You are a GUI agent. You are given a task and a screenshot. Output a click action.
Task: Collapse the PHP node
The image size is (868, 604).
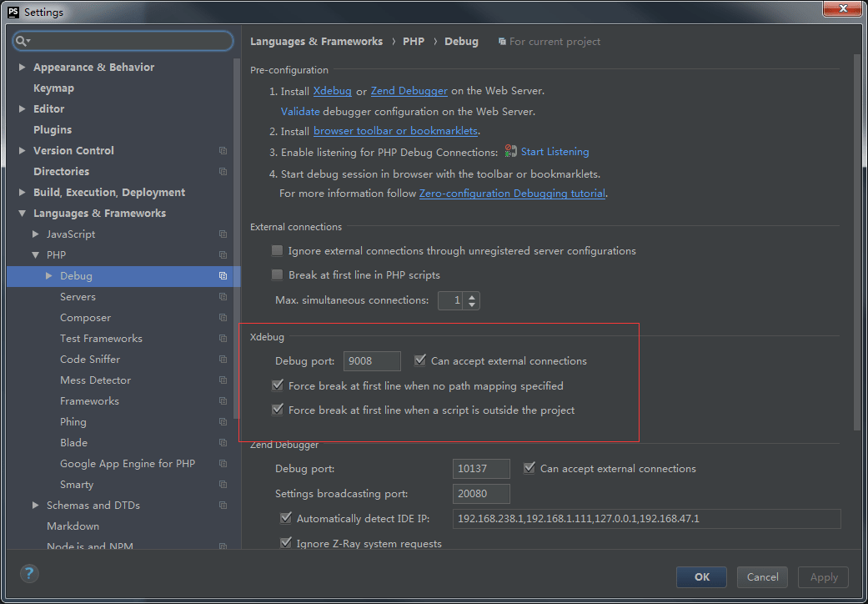35,255
